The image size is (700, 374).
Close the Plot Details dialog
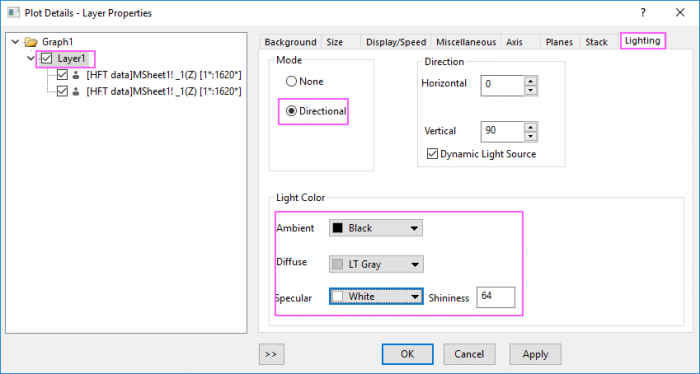(680, 12)
